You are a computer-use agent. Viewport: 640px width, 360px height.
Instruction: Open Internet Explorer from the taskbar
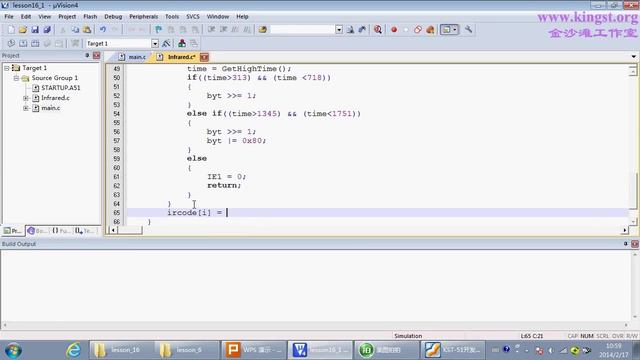coord(73,350)
